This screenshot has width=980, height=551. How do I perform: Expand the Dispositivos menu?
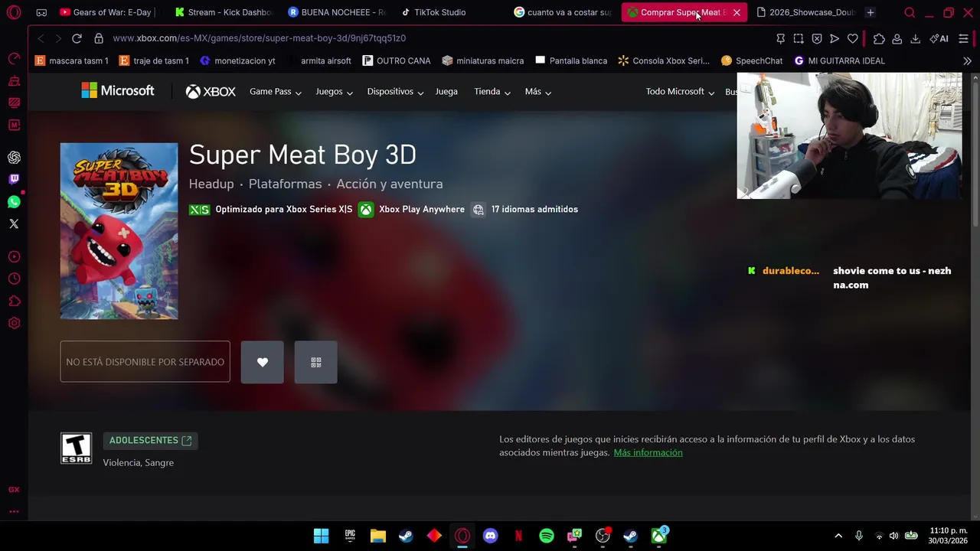pyautogui.click(x=395, y=92)
